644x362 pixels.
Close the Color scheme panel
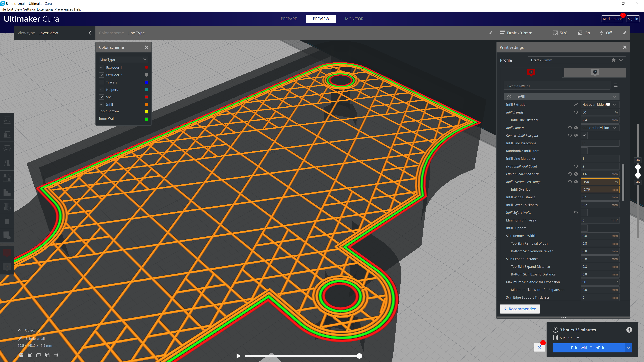coord(146,47)
